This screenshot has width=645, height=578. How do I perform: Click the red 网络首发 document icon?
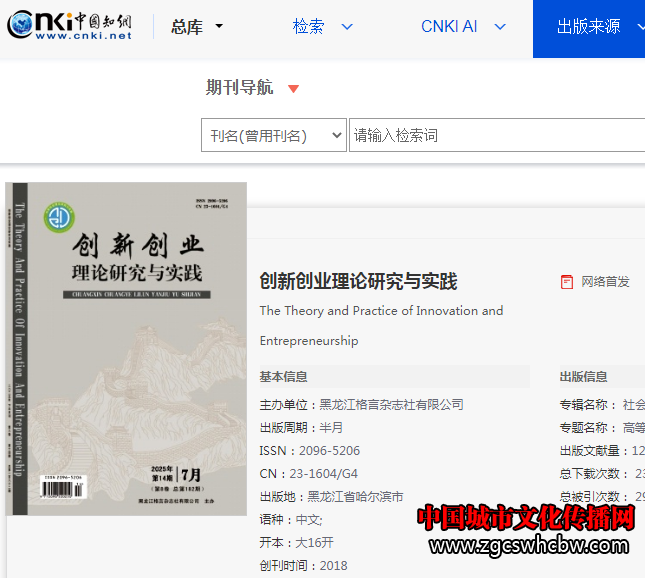coord(567,282)
